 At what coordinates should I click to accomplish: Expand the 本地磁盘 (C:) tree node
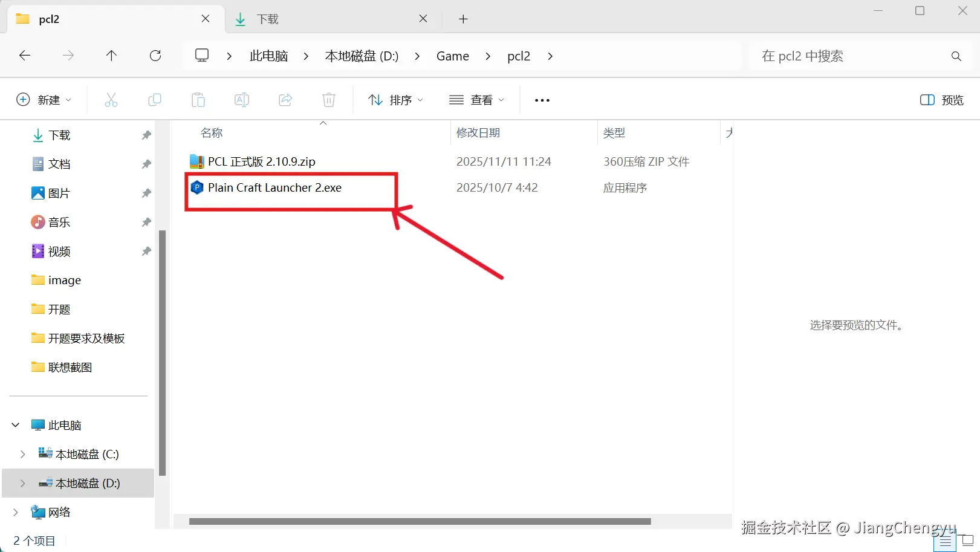[x=22, y=454]
